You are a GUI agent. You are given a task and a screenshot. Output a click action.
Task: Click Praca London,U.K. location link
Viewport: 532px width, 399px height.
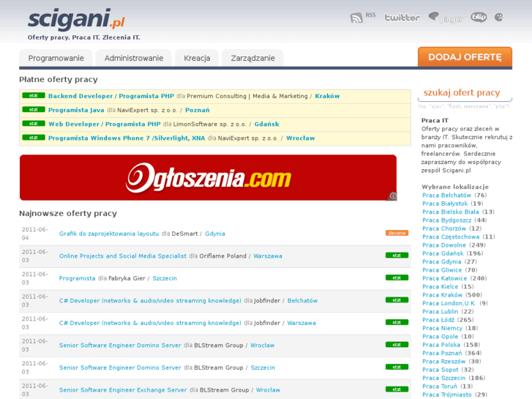click(x=449, y=304)
